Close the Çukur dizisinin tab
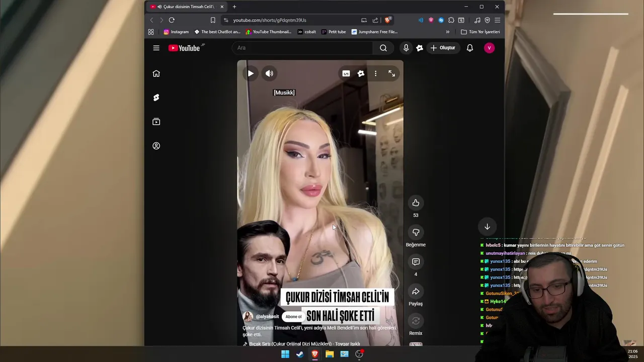 pyautogui.click(x=222, y=7)
